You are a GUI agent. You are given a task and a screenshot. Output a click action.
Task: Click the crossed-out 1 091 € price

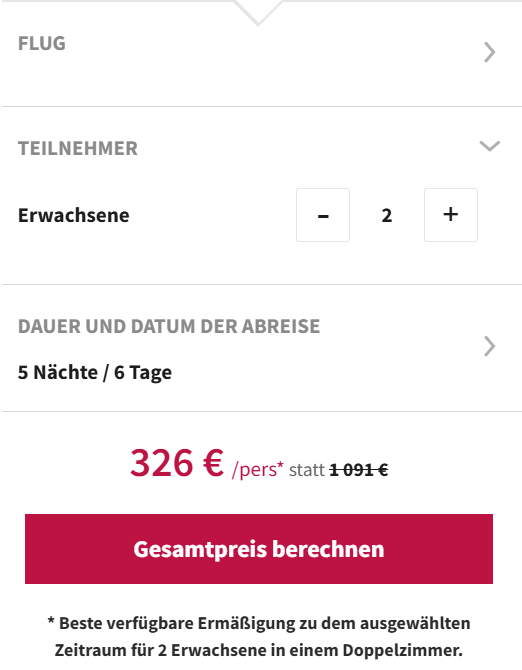pyautogui.click(x=359, y=470)
